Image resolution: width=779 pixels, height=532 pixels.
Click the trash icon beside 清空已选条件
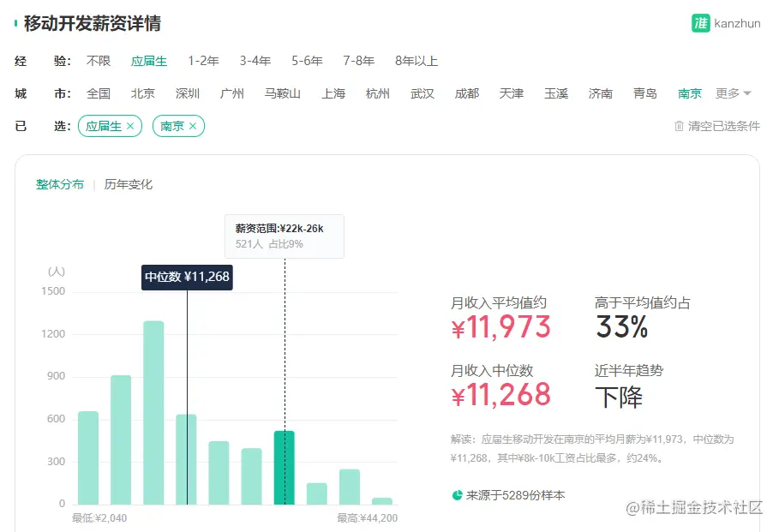coord(679,126)
